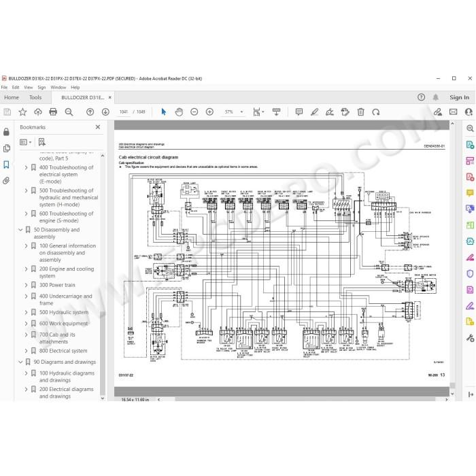476x476 pixels.
Task: Close the BULLDOZER D31E document tab
Action: [x=110, y=97]
